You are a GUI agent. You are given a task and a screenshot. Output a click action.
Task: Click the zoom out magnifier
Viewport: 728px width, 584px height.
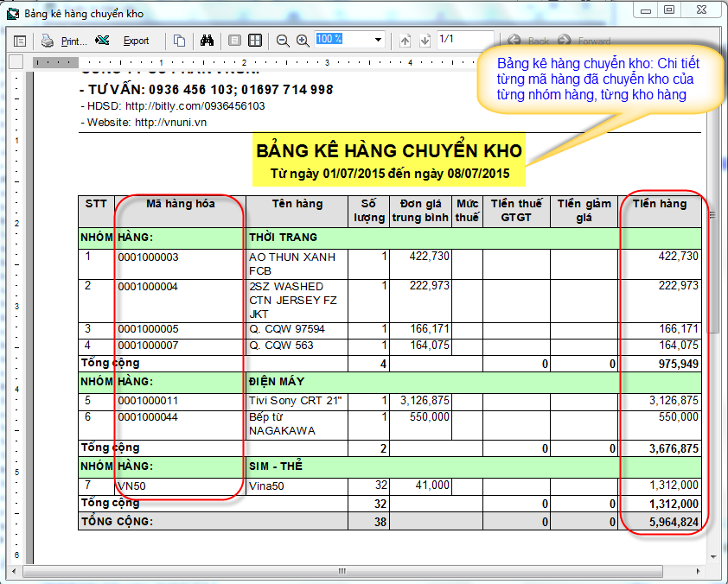click(x=283, y=41)
